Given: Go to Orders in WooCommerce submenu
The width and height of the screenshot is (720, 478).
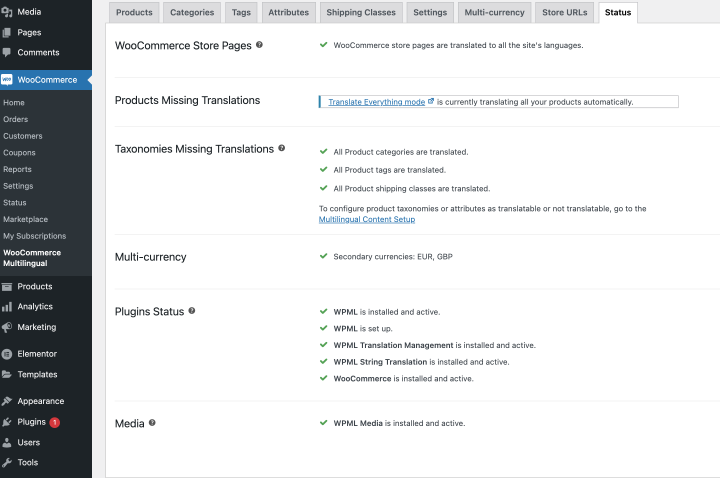Looking at the screenshot, I should pos(16,119).
